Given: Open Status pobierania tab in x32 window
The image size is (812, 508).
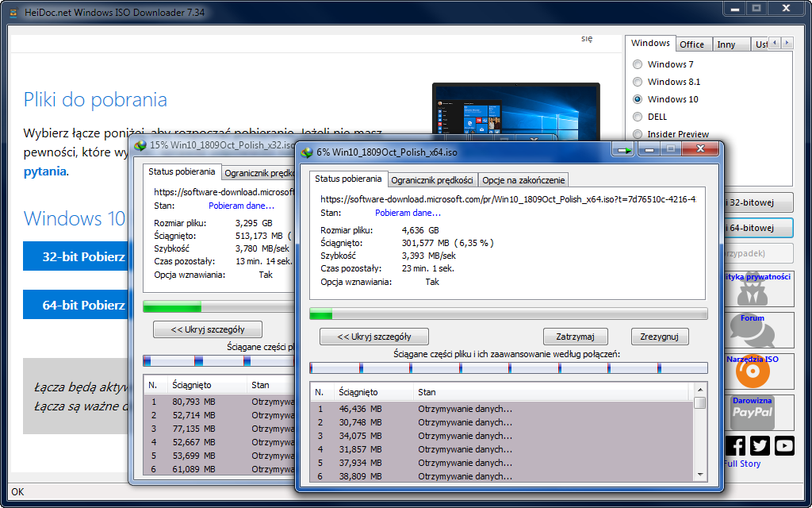Looking at the screenshot, I should click(x=182, y=171).
